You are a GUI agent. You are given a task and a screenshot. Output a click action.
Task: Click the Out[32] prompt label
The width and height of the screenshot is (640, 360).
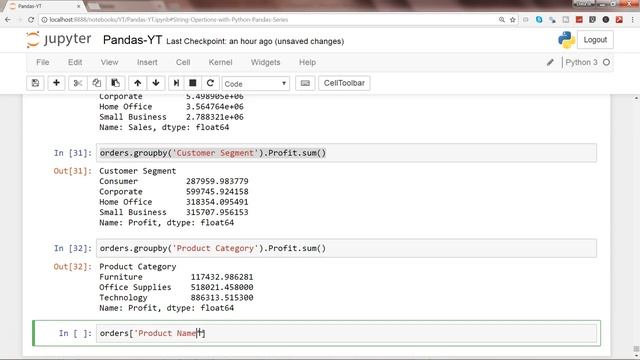[x=73, y=267]
